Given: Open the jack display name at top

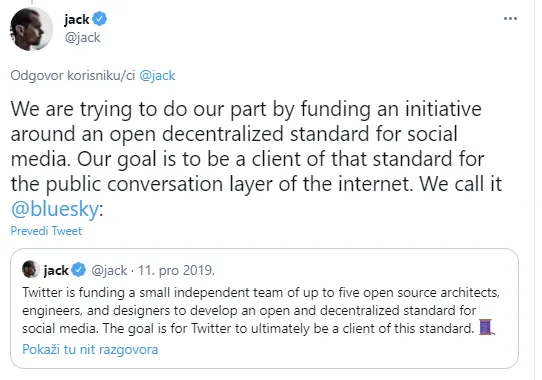Looking at the screenshot, I should (x=77, y=19).
